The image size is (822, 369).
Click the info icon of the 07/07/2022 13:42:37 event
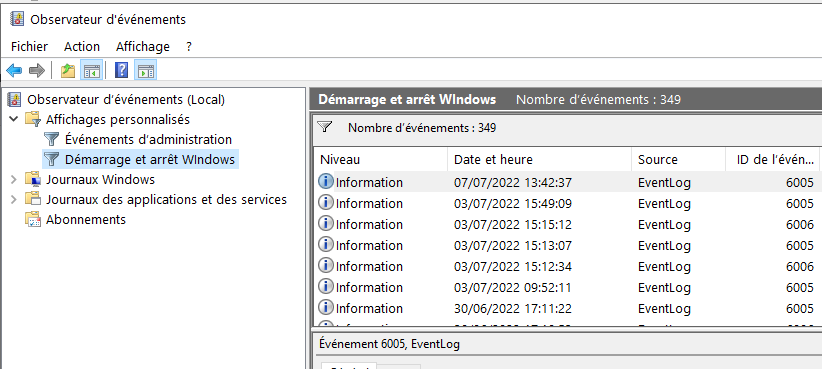(326, 181)
